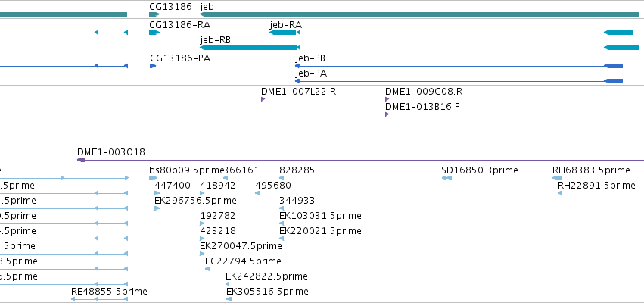Click the SD16850.3prime EST double arrow
The height and width of the screenshot is (303, 644).
click(446, 178)
